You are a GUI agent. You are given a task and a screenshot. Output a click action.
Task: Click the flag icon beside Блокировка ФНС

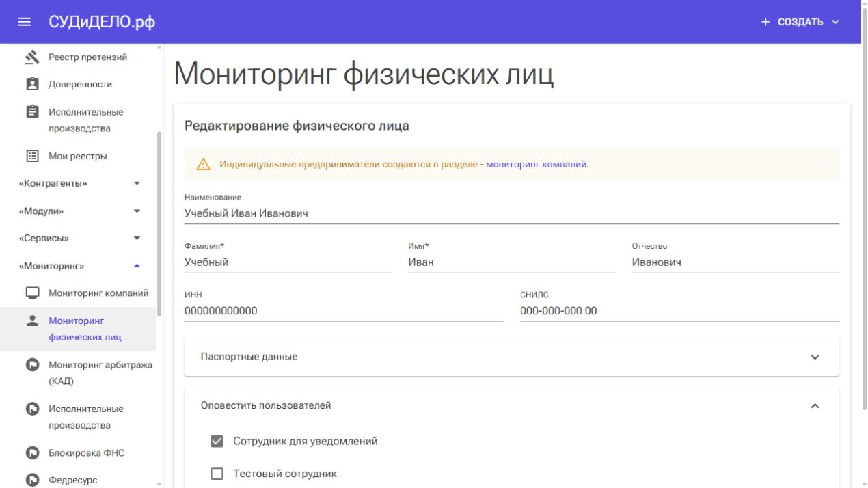[32, 453]
